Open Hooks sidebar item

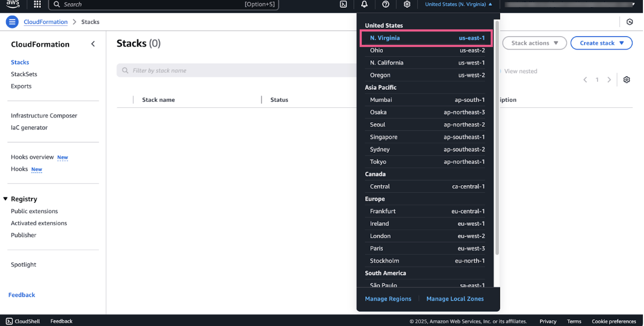[19, 169]
